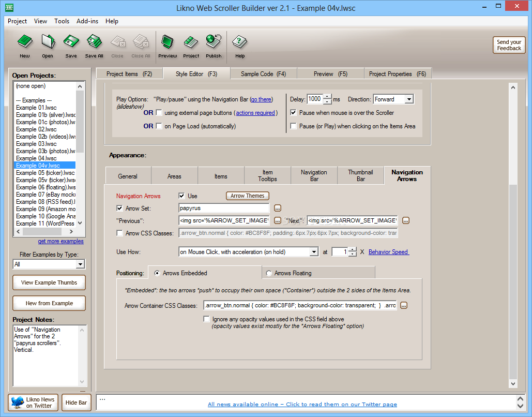The height and width of the screenshot is (417, 532).
Task: Open the Help menu
Action: click(112, 21)
